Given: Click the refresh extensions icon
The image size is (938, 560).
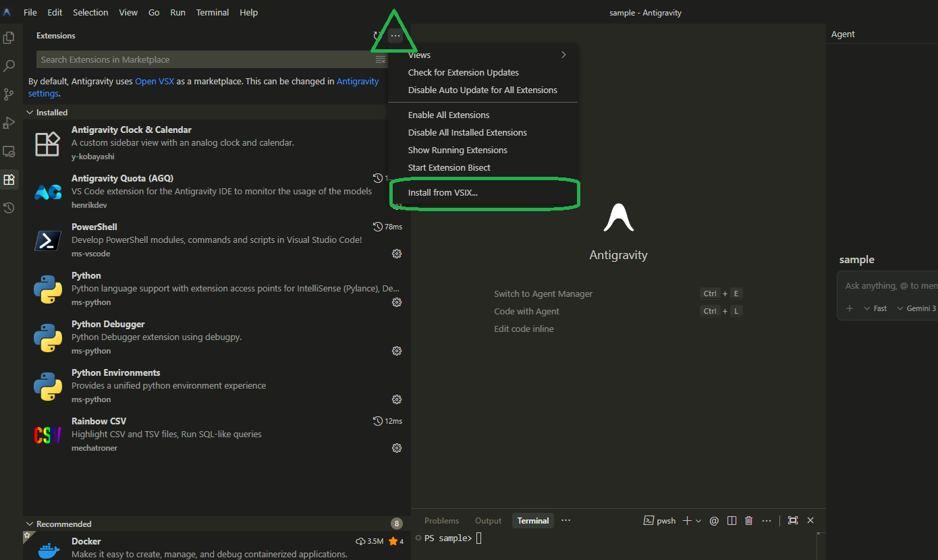Looking at the screenshot, I should tap(377, 36).
